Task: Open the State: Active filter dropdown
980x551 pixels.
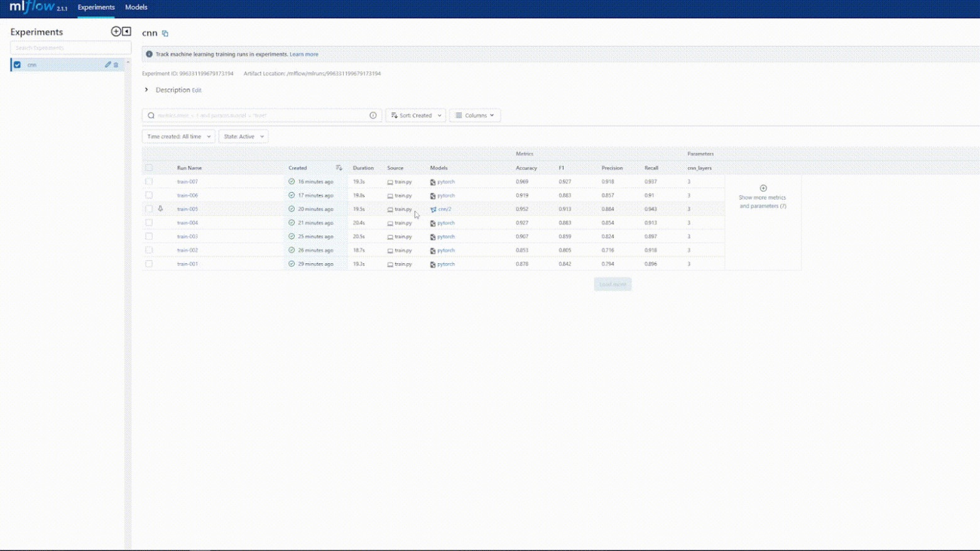Action: tap(243, 136)
